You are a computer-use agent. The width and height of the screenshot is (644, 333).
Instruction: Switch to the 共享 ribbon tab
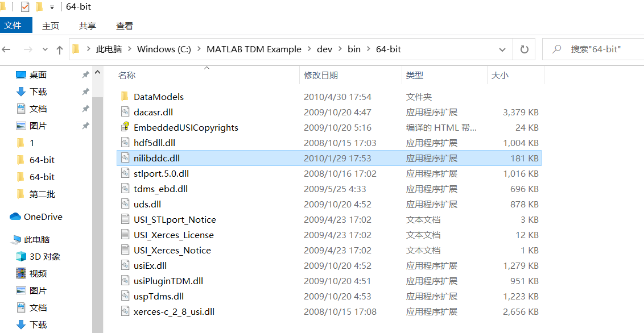tap(88, 26)
